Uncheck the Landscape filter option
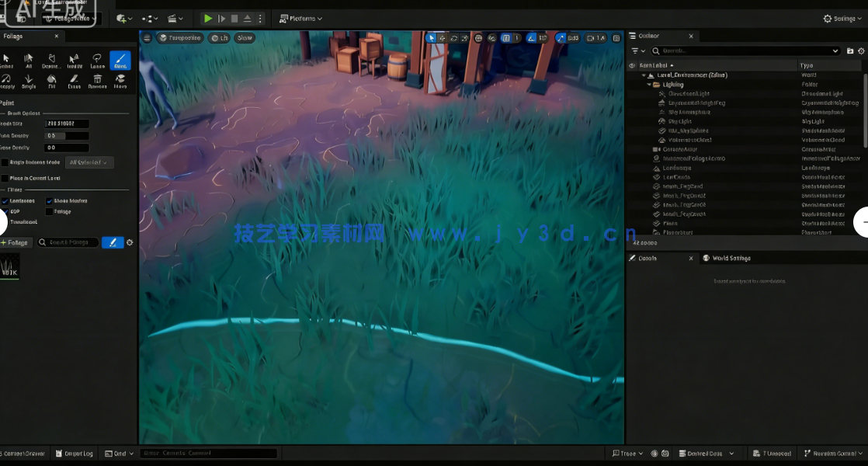The height and width of the screenshot is (466, 868). (x=5, y=200)
